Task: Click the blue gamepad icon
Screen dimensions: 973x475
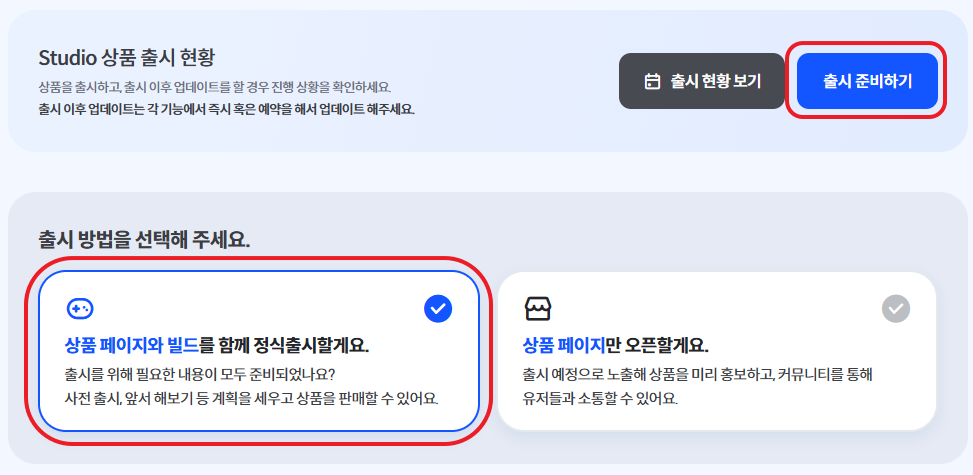Action: pyautogui.click(x=80, y=308)
